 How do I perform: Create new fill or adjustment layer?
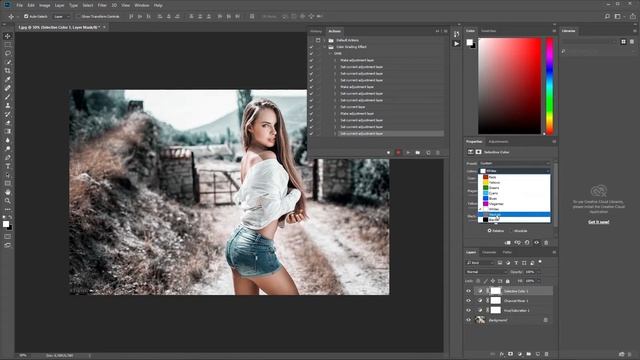pyautogui.click(x=520, y=354)
